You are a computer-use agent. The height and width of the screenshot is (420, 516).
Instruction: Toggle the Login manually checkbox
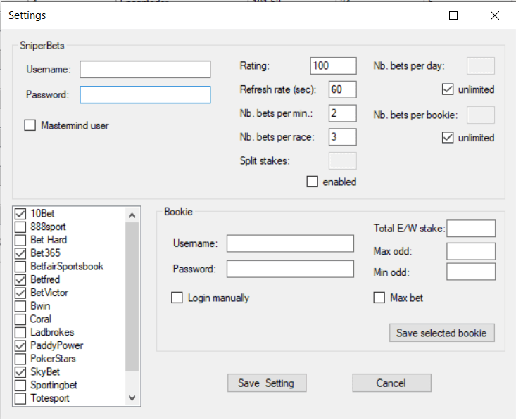click(177, 298)
